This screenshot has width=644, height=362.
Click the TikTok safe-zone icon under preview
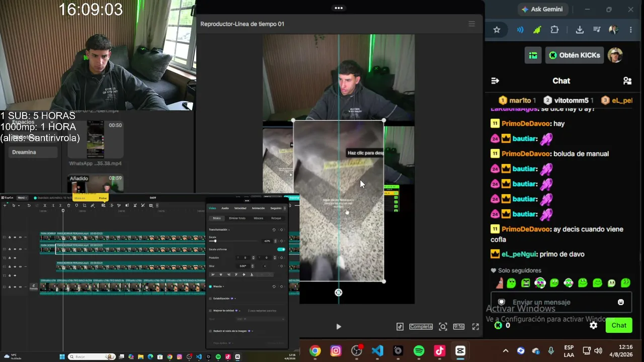400,327
